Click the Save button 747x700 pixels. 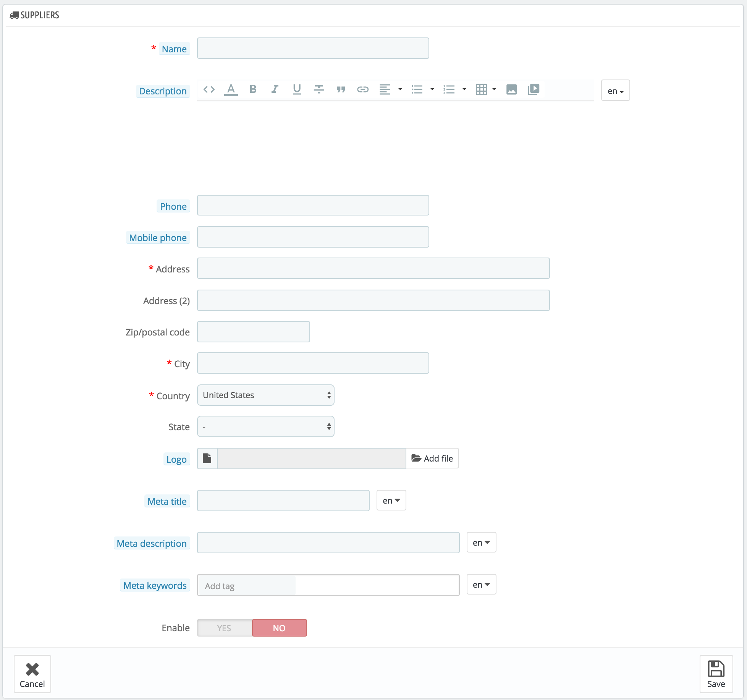point(716,674)
